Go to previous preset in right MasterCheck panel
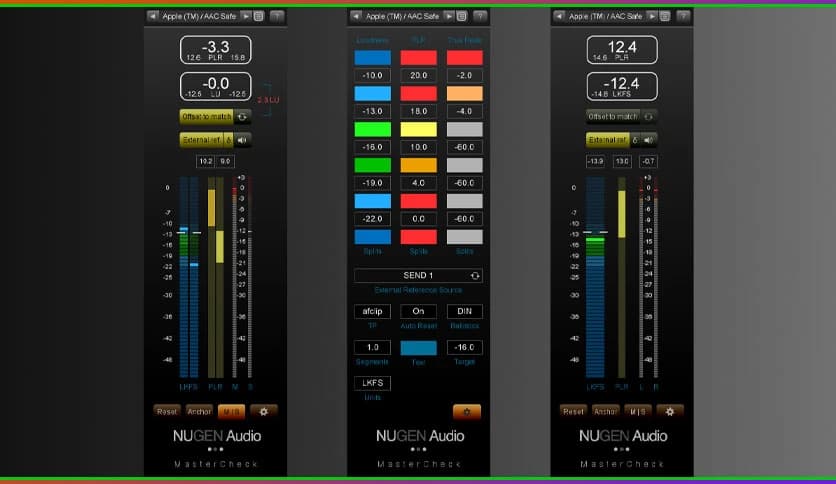Viewport: 836px width, 484px height. [x=559, y=17]
